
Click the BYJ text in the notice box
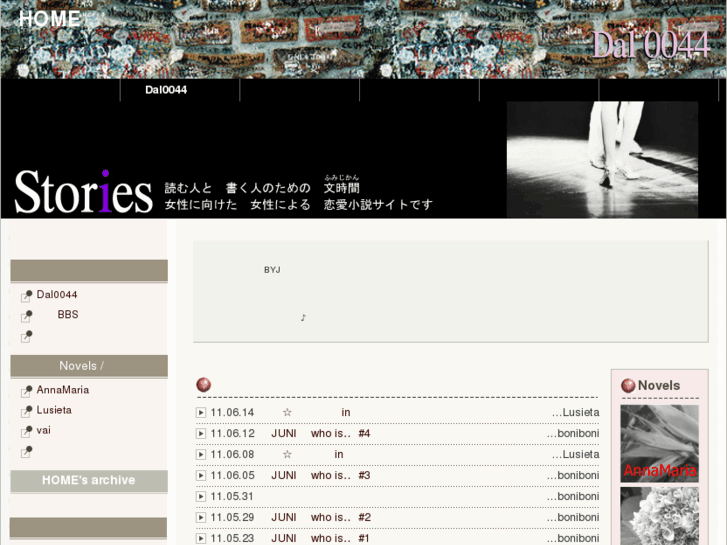[272, 270]
